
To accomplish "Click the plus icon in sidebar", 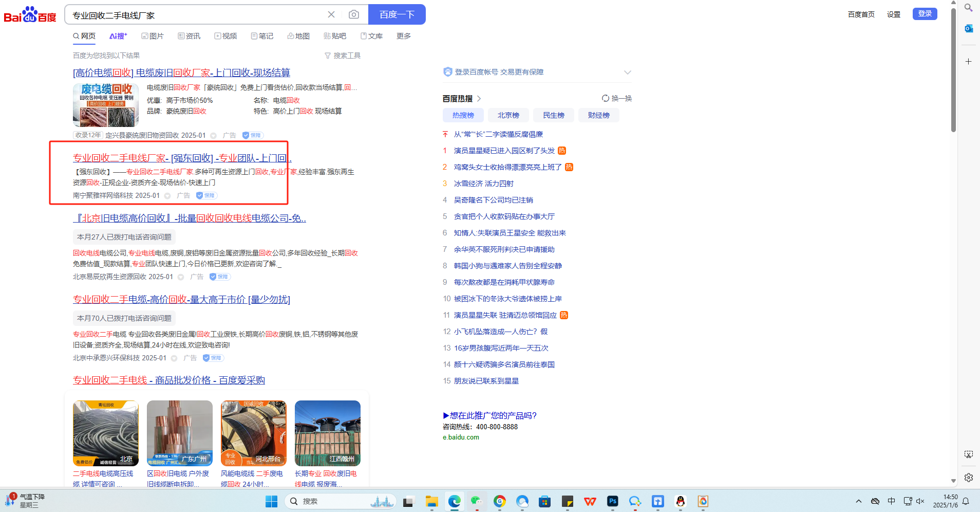I will click(x=968, y=62).
